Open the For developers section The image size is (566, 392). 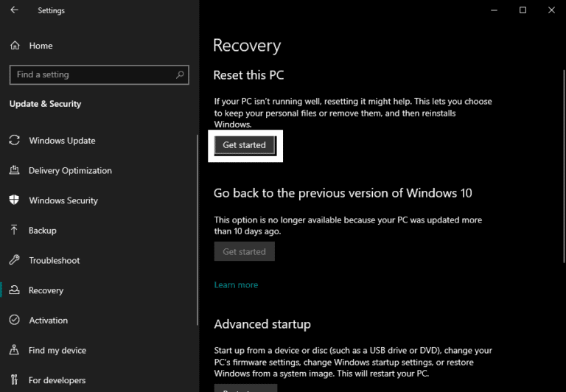tap(57, 380)
